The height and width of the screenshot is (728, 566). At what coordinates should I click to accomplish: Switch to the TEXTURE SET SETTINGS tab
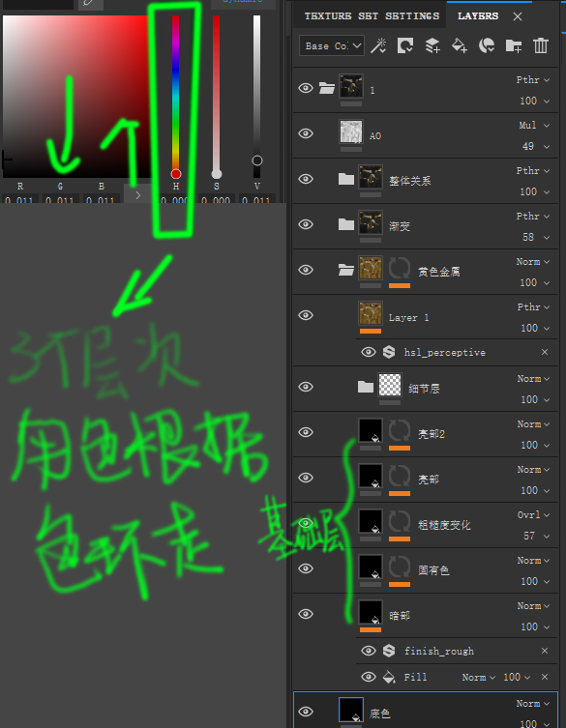click(x=372, y=16)
